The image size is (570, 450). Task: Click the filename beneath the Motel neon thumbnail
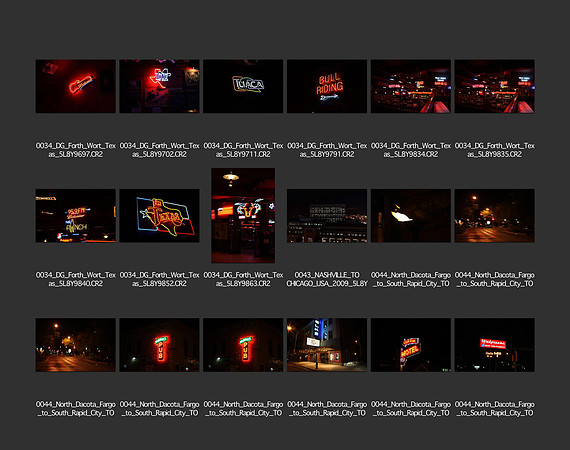[x=411, y=409]
